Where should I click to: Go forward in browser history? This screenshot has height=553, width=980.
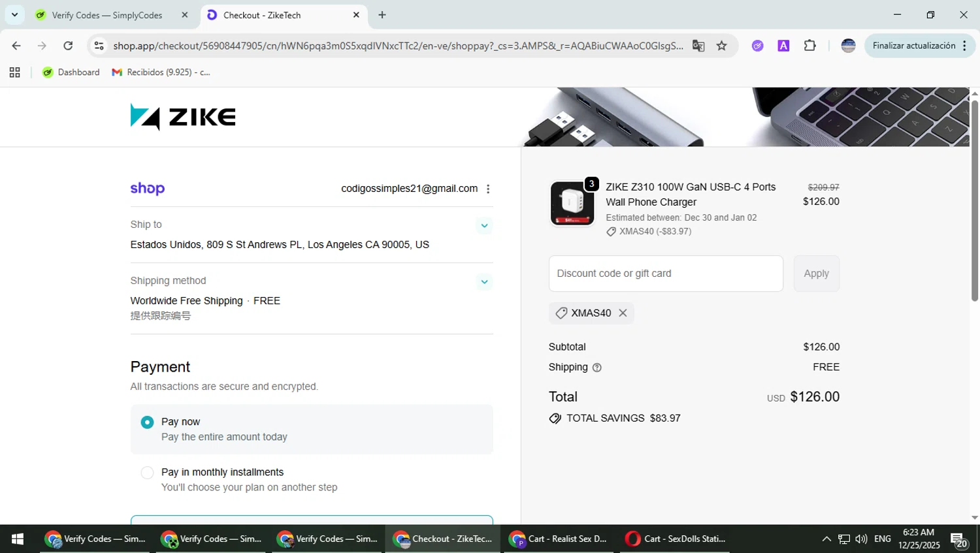pos(42,46)
